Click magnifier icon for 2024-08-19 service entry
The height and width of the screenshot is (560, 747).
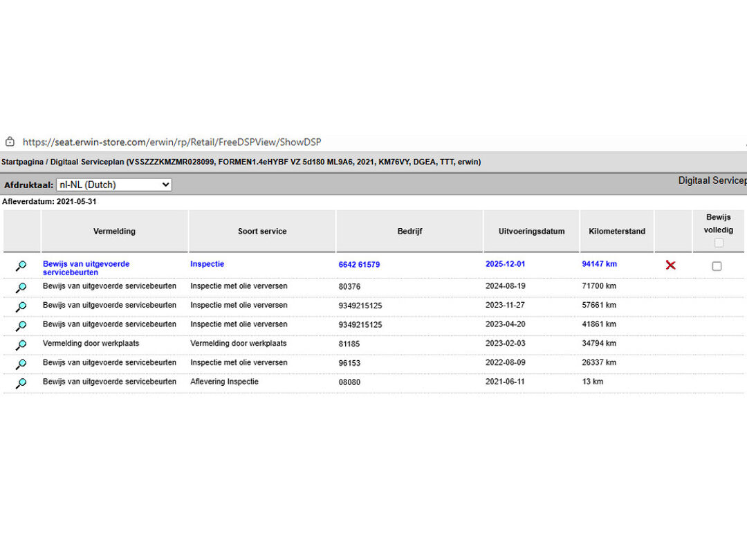click(21, 288)
